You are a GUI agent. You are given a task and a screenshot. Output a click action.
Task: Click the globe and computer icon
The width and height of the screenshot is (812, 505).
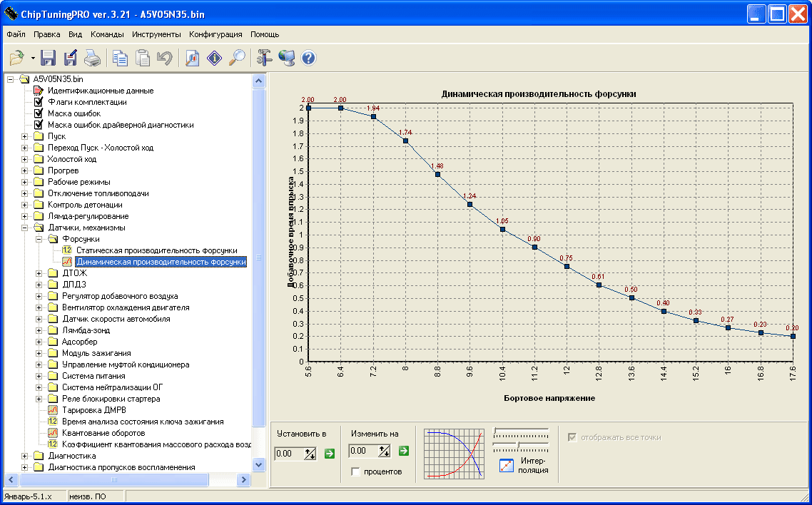pyautogui.click(x=286, y=58)
